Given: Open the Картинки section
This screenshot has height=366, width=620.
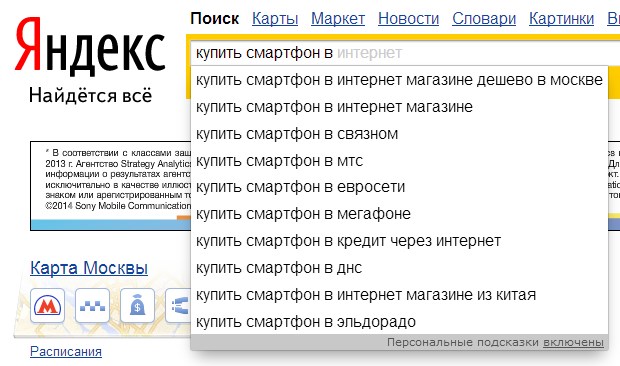Looking at the screenshot, I should [561, 19].
